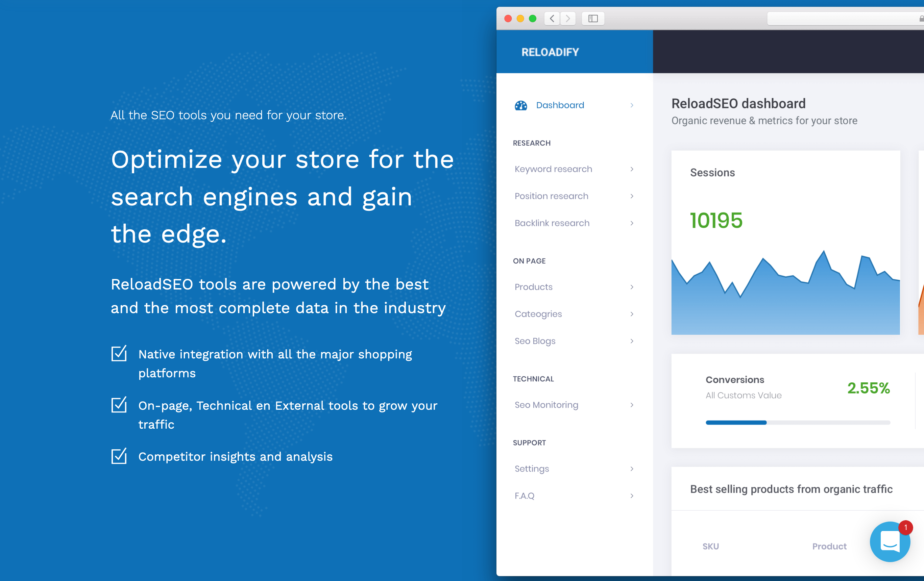Expand the Products chevron
This screenshot has height=581, width=924.
coord(632,287)
